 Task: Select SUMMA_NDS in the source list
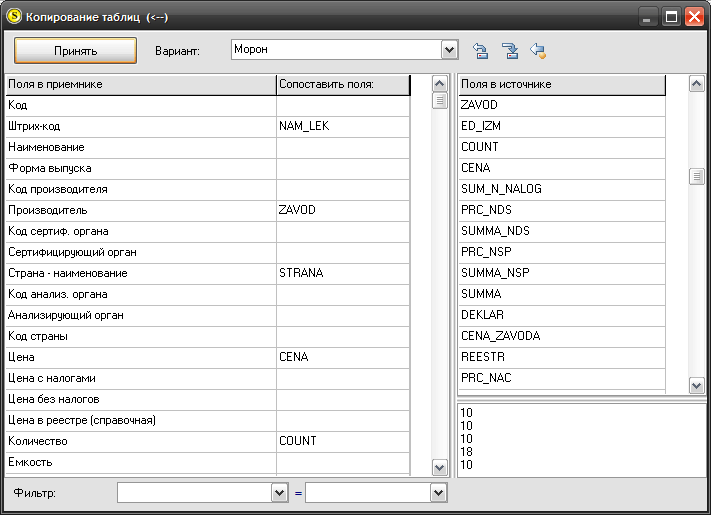[x=562, y=232]
